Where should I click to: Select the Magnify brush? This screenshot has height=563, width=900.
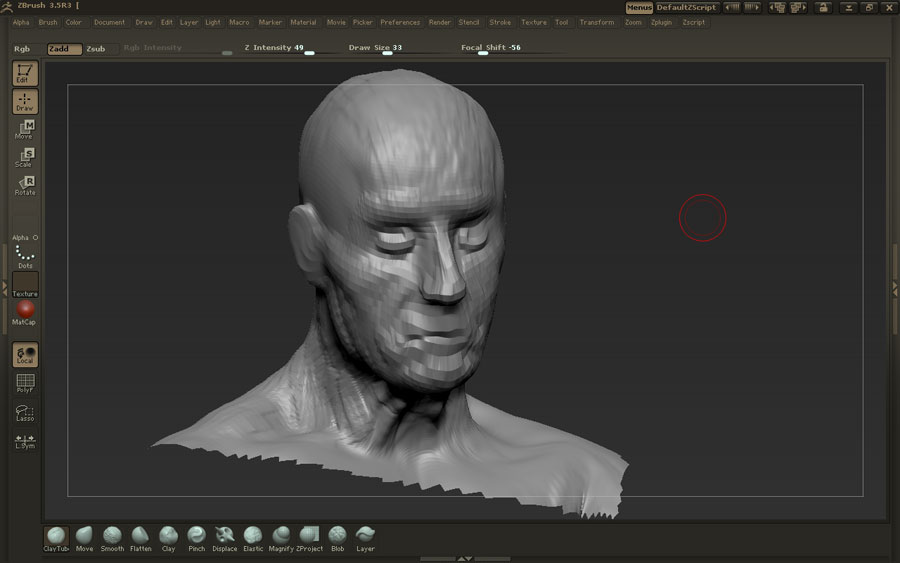pos(281,536)
